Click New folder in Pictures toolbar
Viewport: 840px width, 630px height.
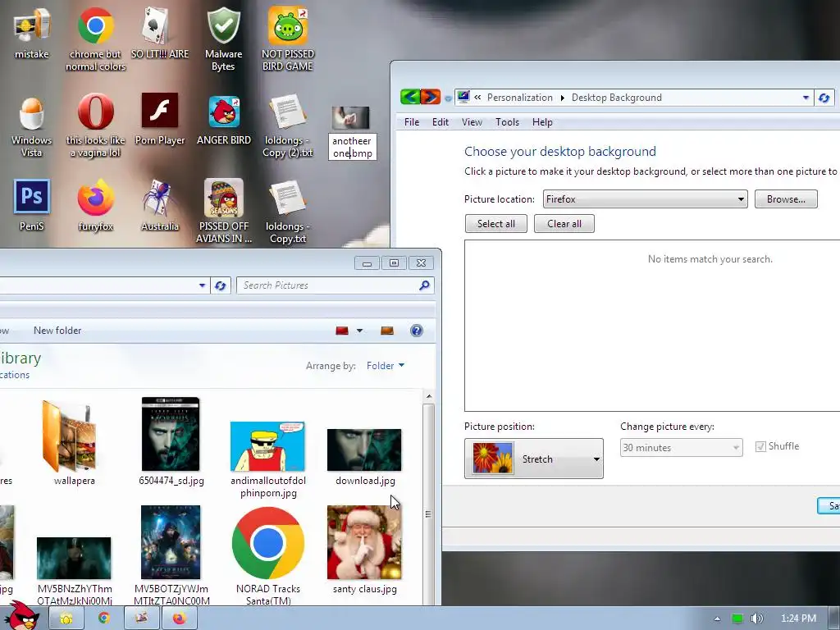pyautogui.click(x=57, y=331)
